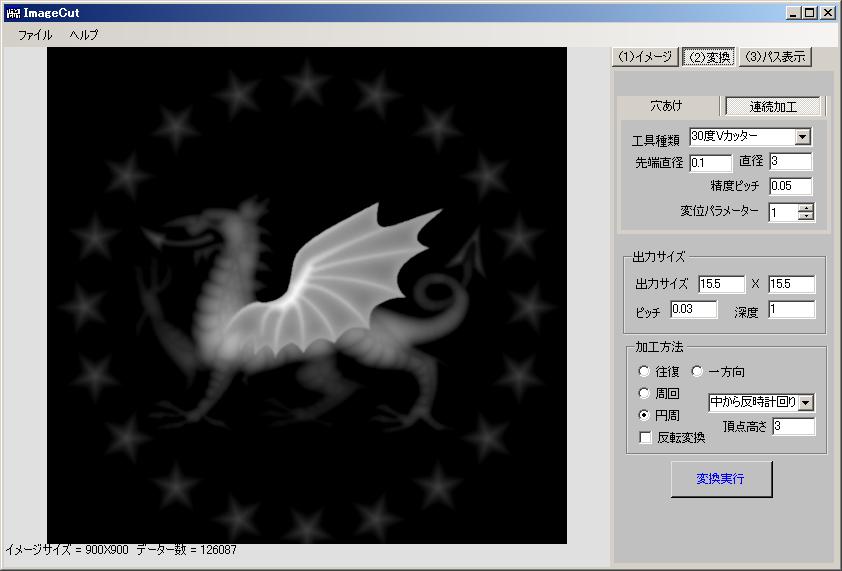The image size is (842, 571).
Task: Click the 直径 input field
Action: pos(790,161)
